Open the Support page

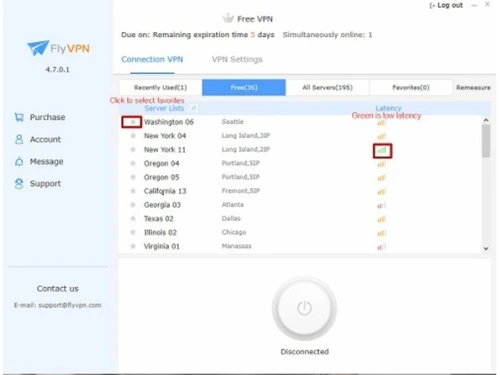click(45, 184)
